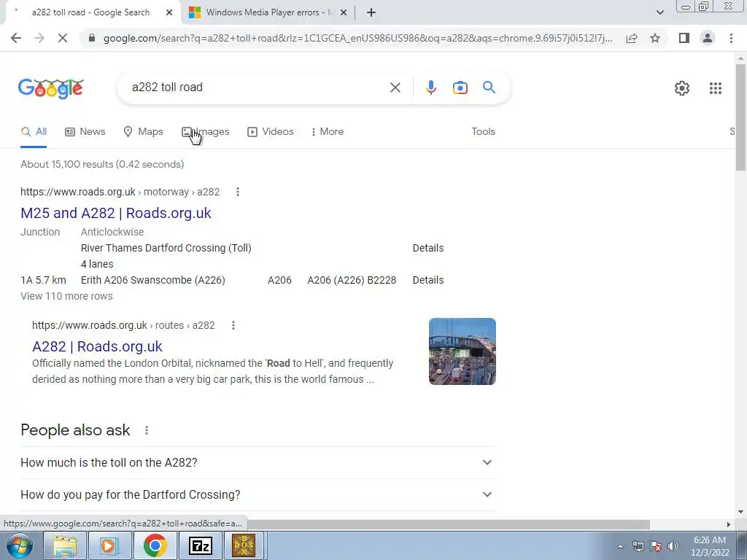
Task: Open Details link for Erith A206 row
Action: tap(427, 280)
